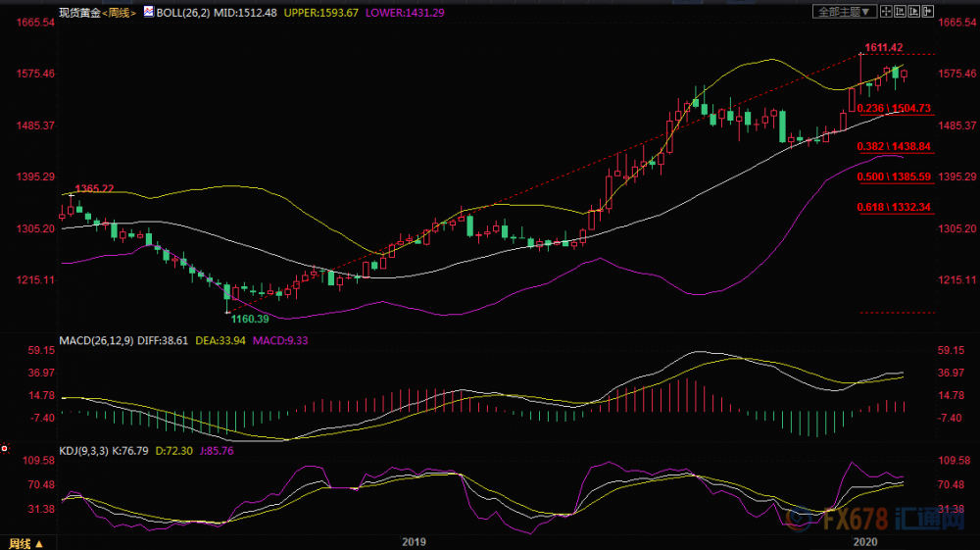
Task: Click the 0.618 \ 1332.34 Fibonacci level
Action: [894, 207]
